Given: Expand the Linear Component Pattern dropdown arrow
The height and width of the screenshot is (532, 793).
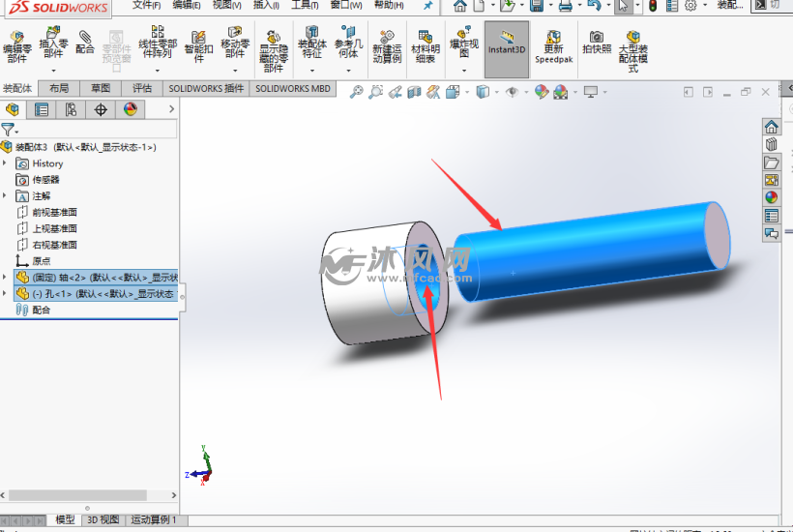Looking at the screenshot, I should [x=158, y=71].
